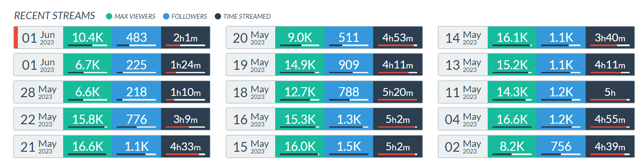Select the 1.3K followers cell for 16 May
The width and height of the screenshot is (644, 163).
(x=349, y=119)
